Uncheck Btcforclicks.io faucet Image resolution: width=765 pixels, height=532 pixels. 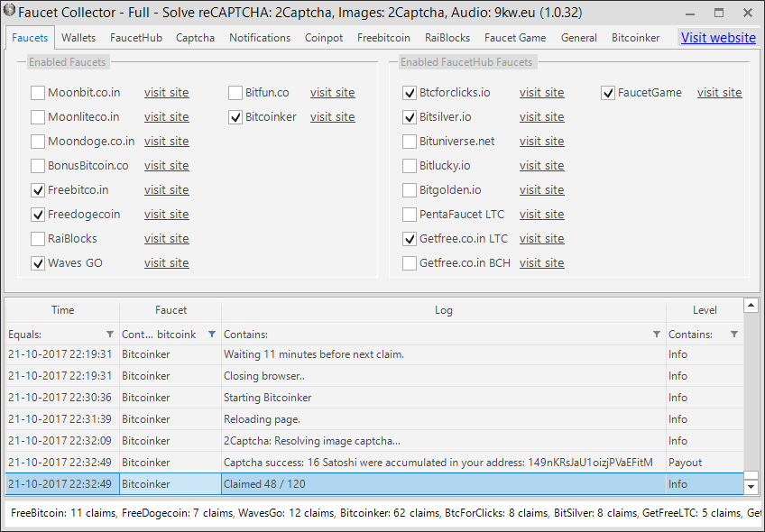tap(409, 93)
